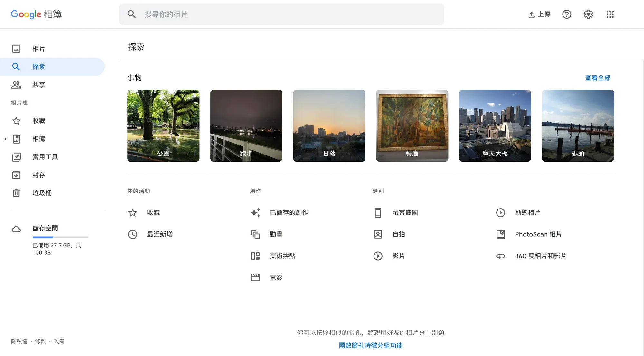Click the PhotoScan 相片 icon
644x356 pixels.
coord(501,234)
